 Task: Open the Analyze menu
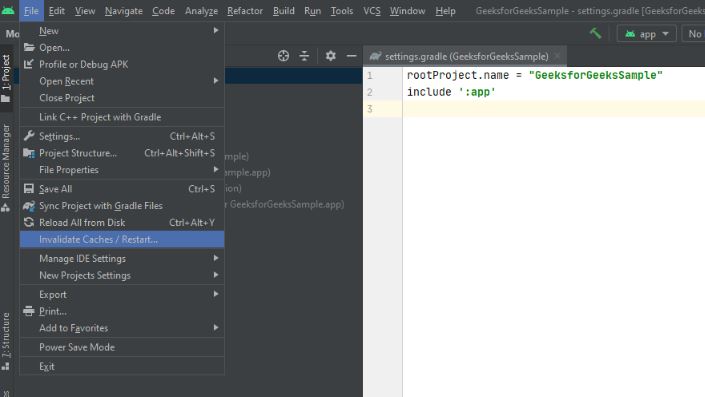pos(201,10)
